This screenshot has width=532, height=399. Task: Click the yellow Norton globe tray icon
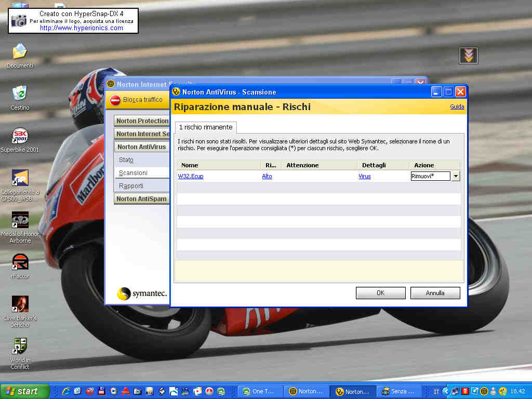click(484, 391)
